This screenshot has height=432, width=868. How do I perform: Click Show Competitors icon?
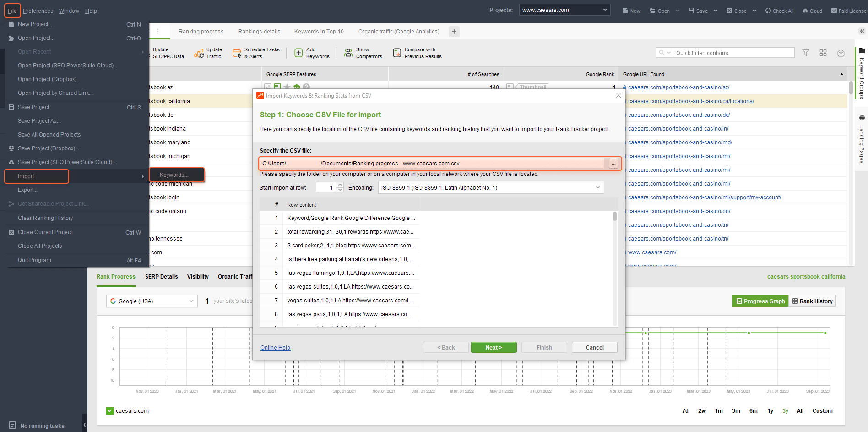[x=348, y=53]
